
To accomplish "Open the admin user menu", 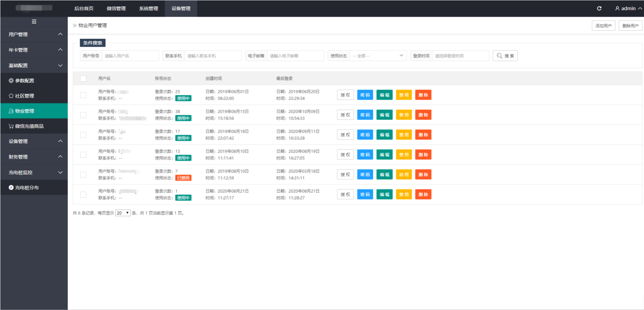I will 628,8.
